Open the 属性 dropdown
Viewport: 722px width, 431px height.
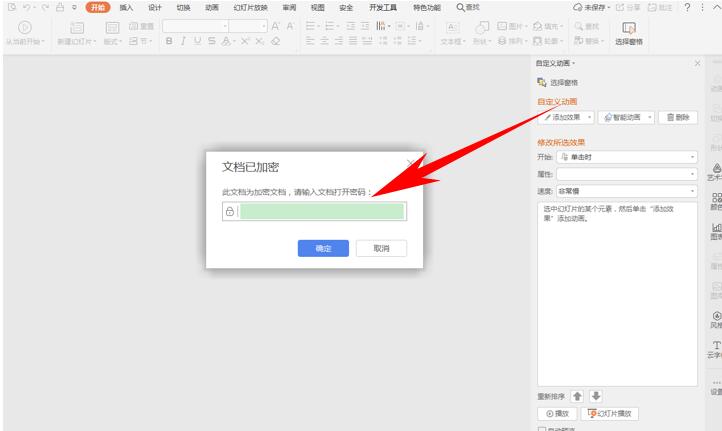(x=627, y=174)
